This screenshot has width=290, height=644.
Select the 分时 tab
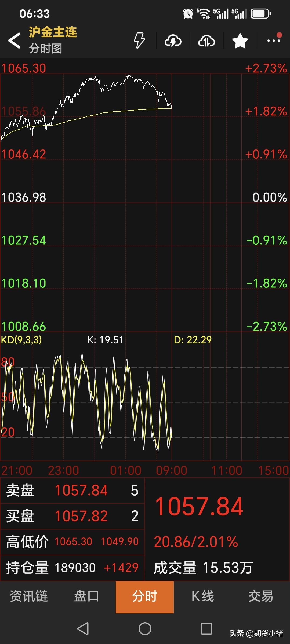(x=145, y=597)
